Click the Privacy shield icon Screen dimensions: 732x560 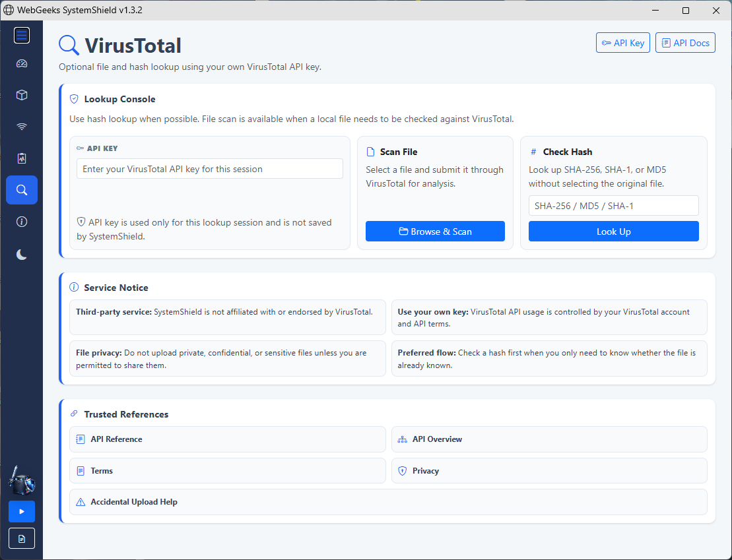click(402, 471)
